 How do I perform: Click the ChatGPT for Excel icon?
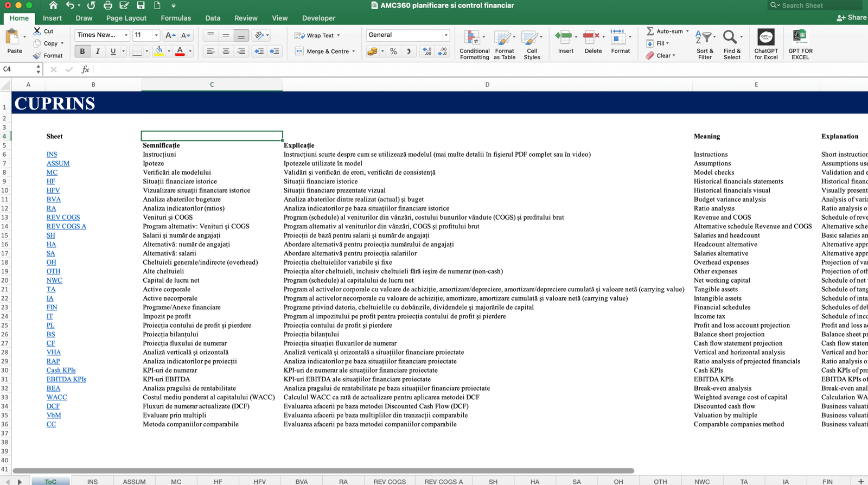coord(765,38)
